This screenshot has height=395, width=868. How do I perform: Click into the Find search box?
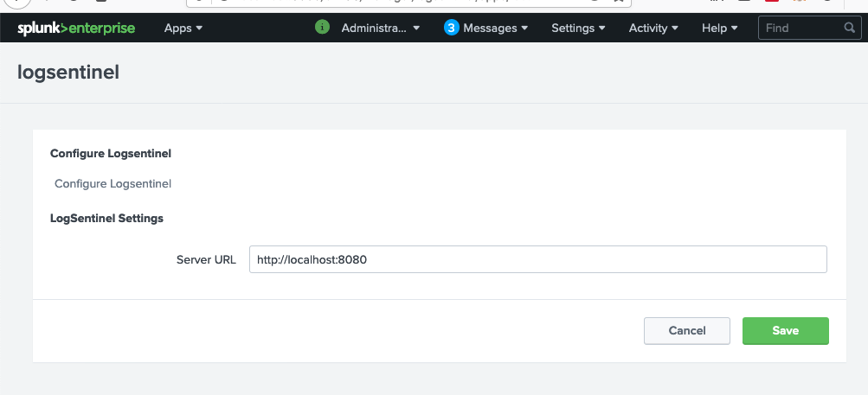point(809,28)
